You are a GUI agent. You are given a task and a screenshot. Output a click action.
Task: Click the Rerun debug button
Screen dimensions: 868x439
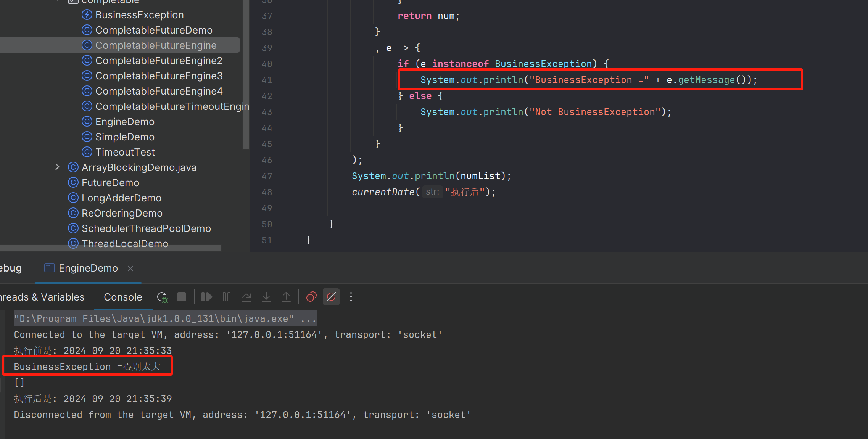[x=162, y=297]
